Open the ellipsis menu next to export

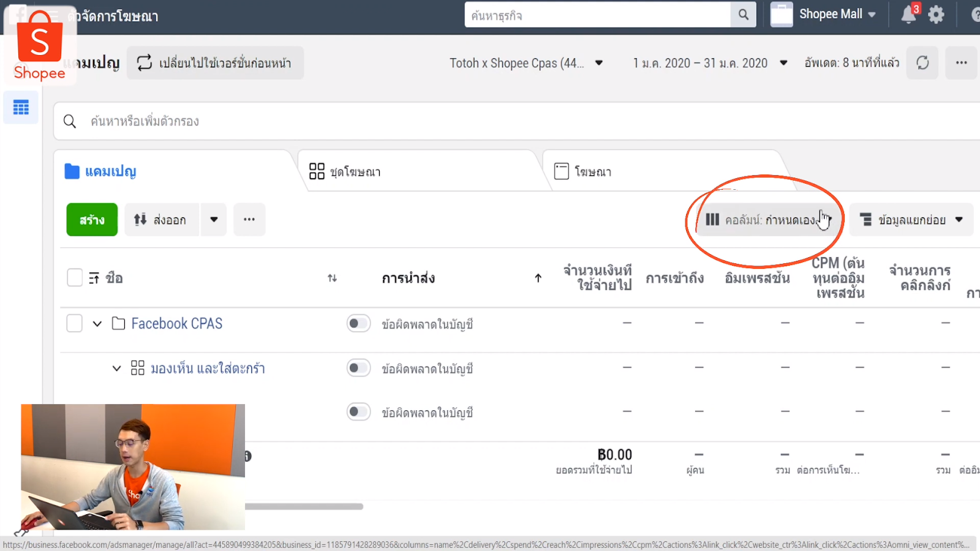249,219
